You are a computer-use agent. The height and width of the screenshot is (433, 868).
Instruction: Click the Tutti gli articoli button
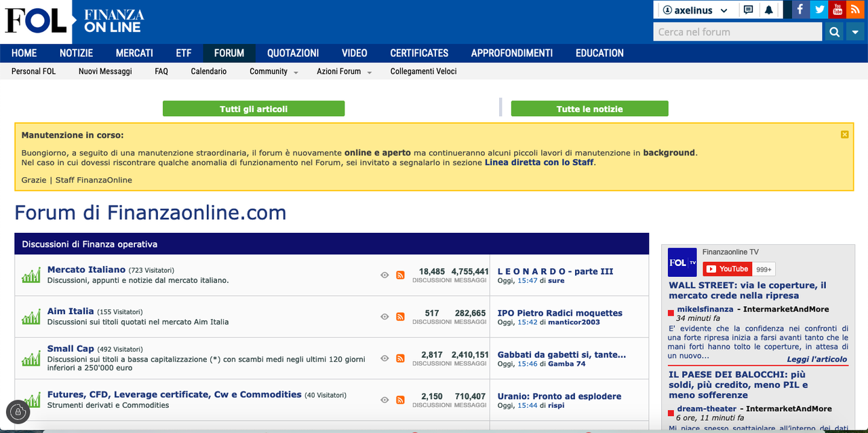[x=254, y=109]
